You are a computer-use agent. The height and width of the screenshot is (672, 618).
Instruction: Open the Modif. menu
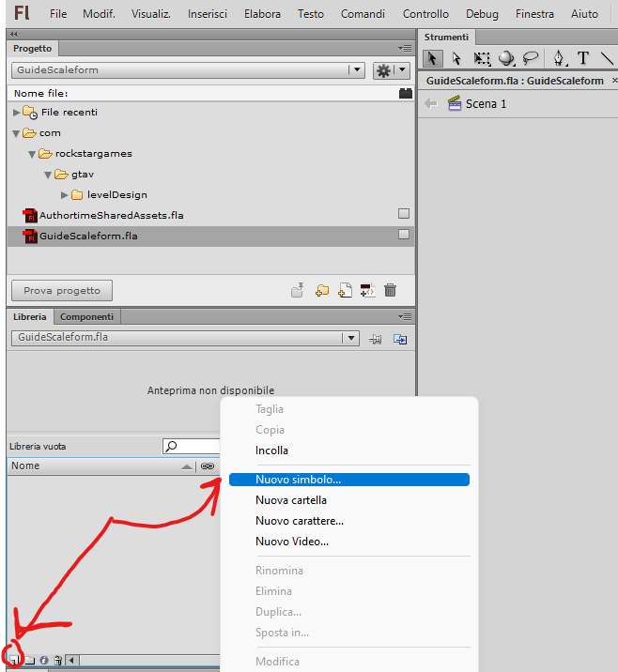point(99,14)
